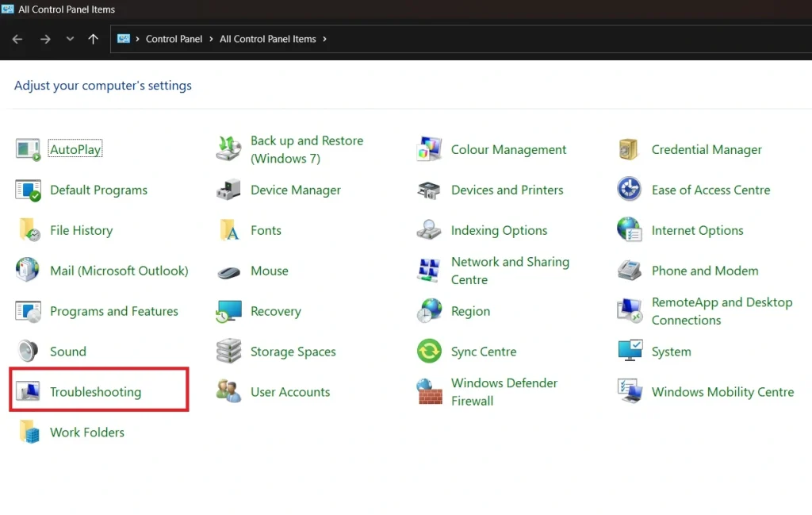Open the Windows Defender Firewall icon
Image resolution: width=812 pixels, height=515 pixels.
click(429, 392)
